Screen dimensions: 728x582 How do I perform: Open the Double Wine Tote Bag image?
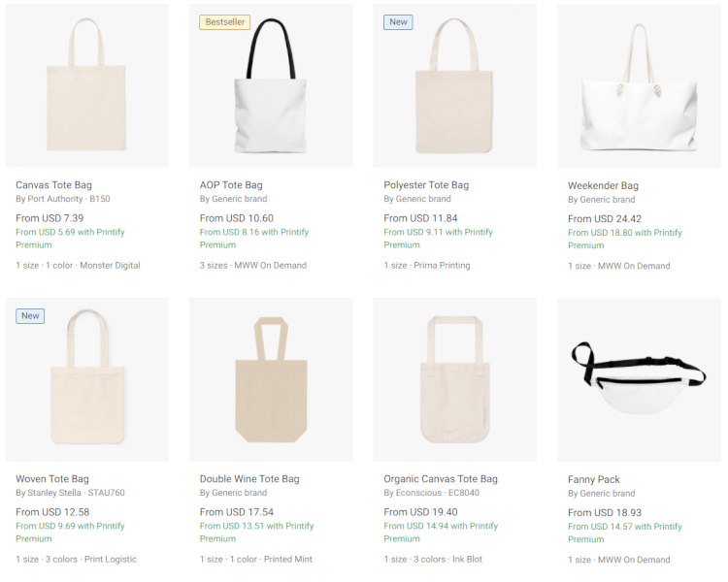tap(271, 379)
